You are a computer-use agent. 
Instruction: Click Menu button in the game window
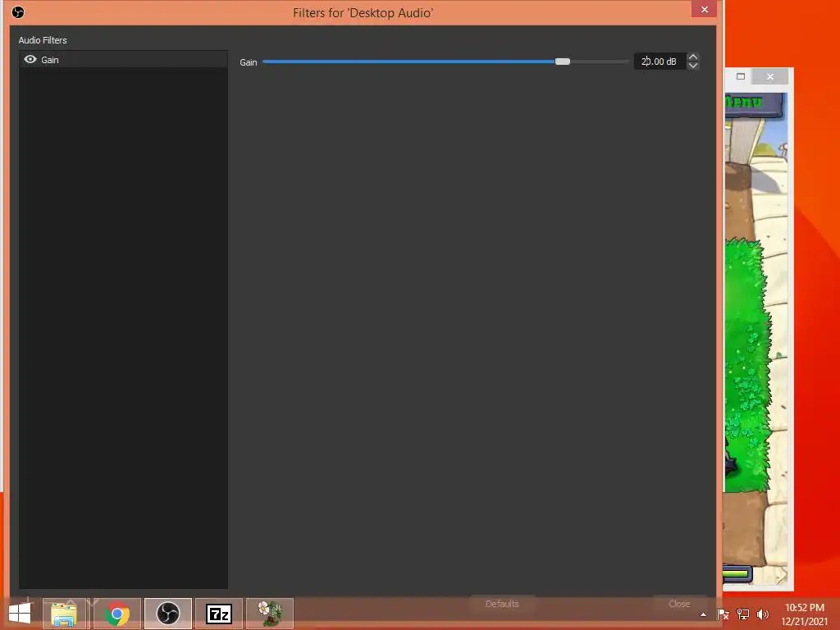752,104
